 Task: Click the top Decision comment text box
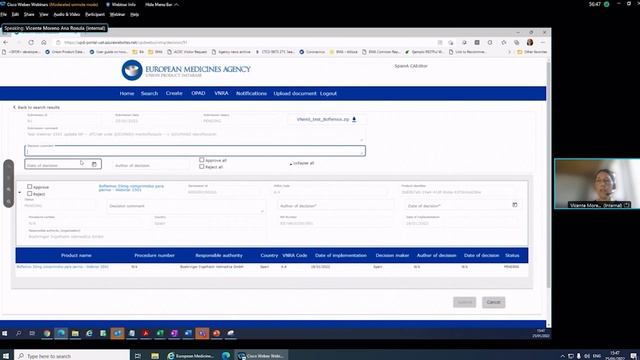pos(195,151)
